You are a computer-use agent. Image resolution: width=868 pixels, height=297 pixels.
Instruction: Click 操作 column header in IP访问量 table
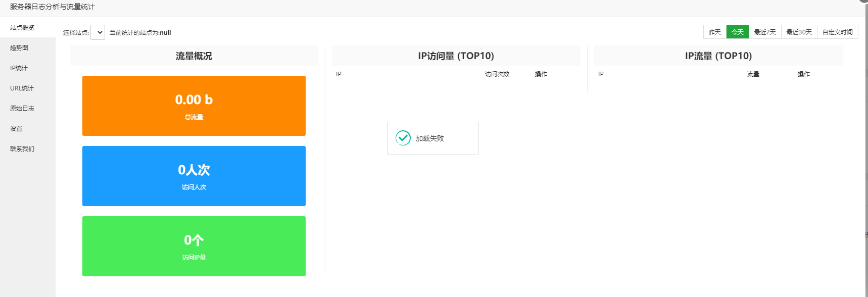pyautogui.click(x=541, y=74)
